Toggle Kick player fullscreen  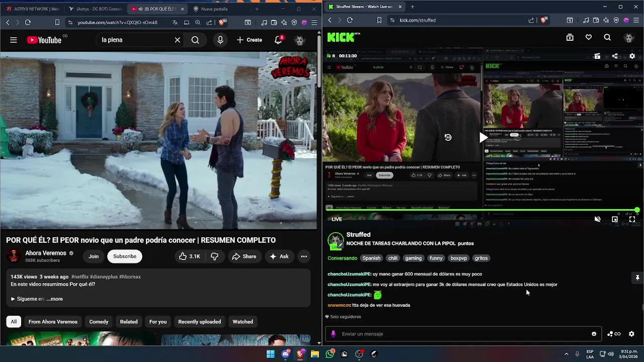[x=632, y=219]
